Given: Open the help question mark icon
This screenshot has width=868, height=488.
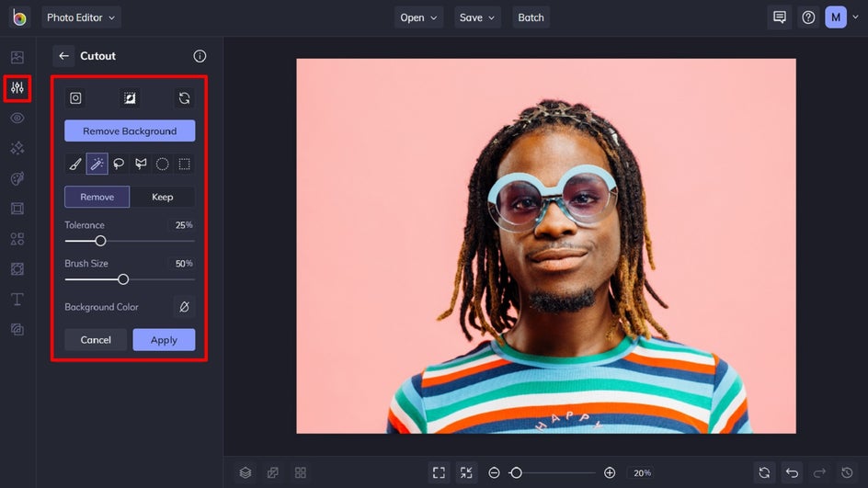Looking at the screenshot, I should pyautogui.click(x=808, y=17).
